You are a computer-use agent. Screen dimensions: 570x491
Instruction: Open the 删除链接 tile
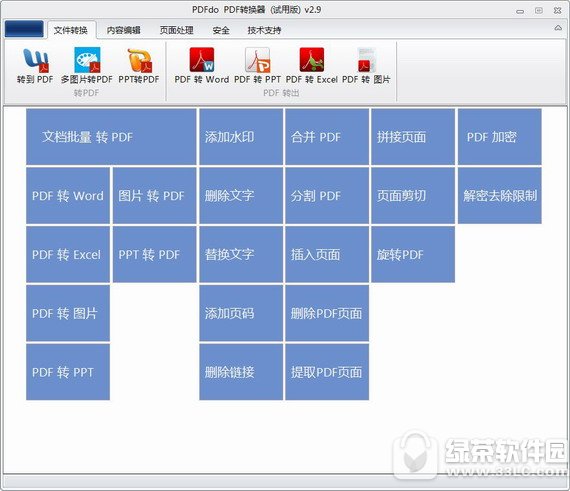click(x=241, y=372)
